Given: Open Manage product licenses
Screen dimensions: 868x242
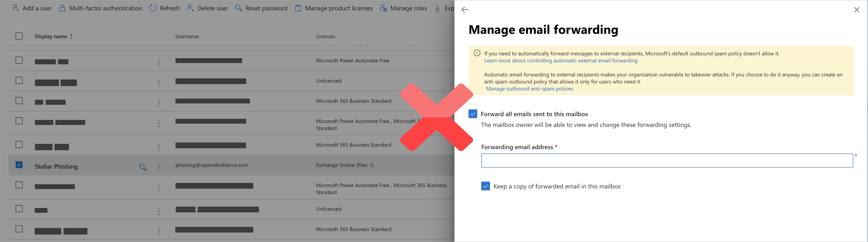Looking at the screenshot, I should click(x=334, y=8).
